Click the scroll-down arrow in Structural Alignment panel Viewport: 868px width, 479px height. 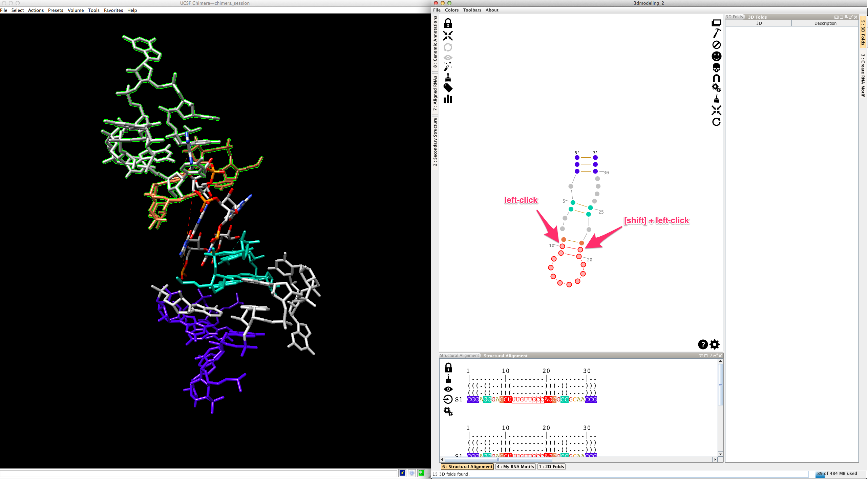point(720,454)
